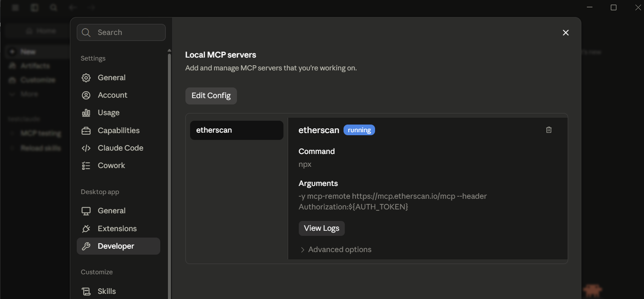
Task: Click the Customize section label in settings
Action: coord(97,272)
